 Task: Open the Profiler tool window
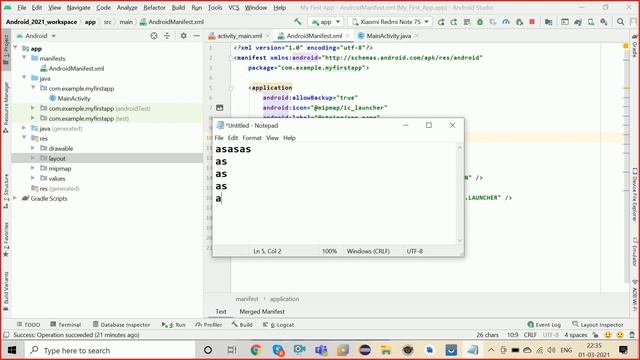(209, 324)
